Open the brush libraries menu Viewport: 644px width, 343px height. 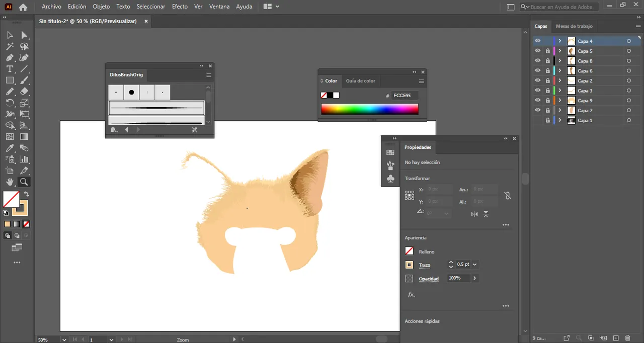click(x=114, y=130)
